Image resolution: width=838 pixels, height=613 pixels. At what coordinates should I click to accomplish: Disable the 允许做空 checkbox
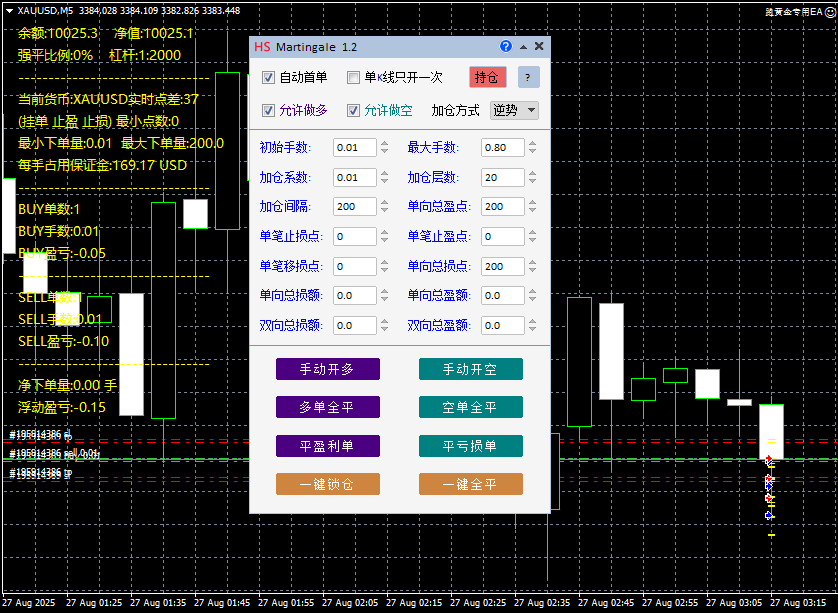pos(353,111)
